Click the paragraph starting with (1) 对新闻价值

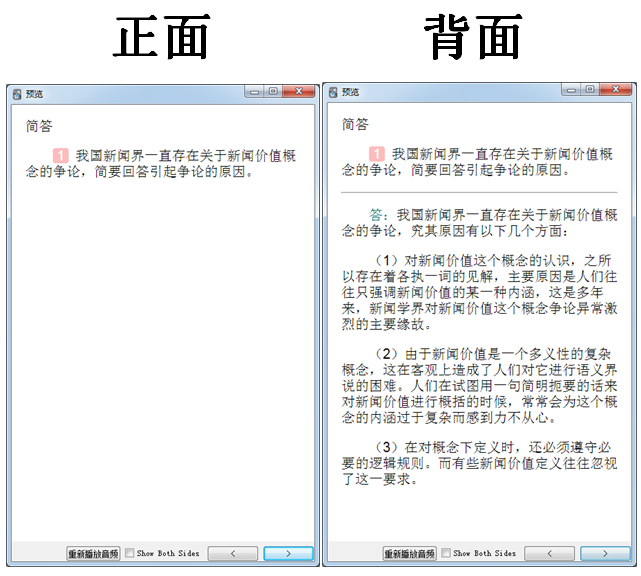click(480, 292)
